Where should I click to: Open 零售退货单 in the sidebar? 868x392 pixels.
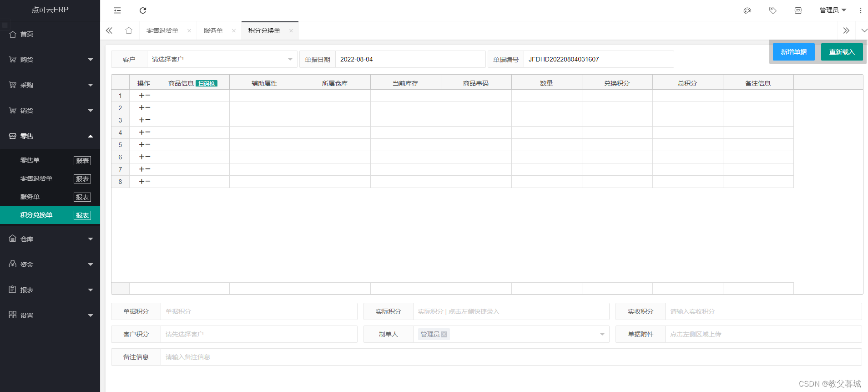[36, 178]
